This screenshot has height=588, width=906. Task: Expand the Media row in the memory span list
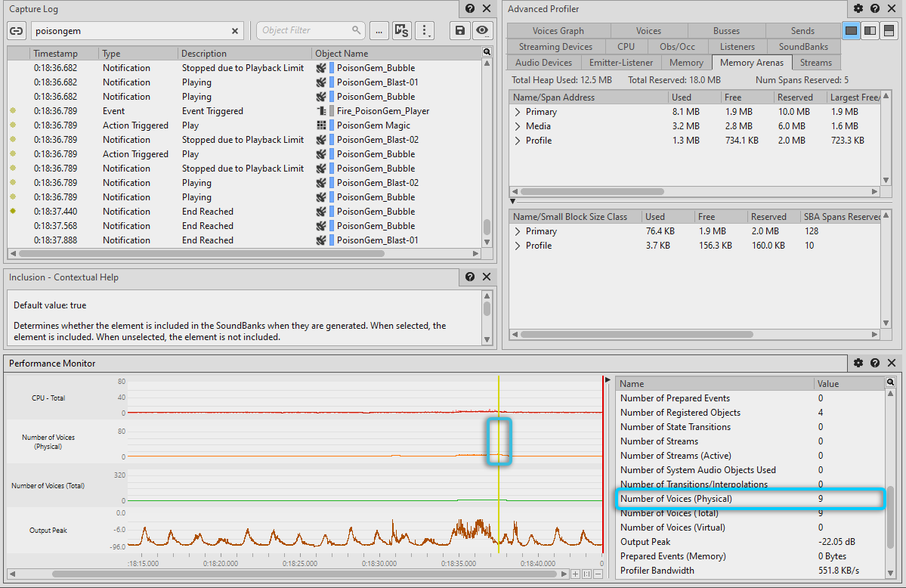pyautogui.click(x=518, y=126)
